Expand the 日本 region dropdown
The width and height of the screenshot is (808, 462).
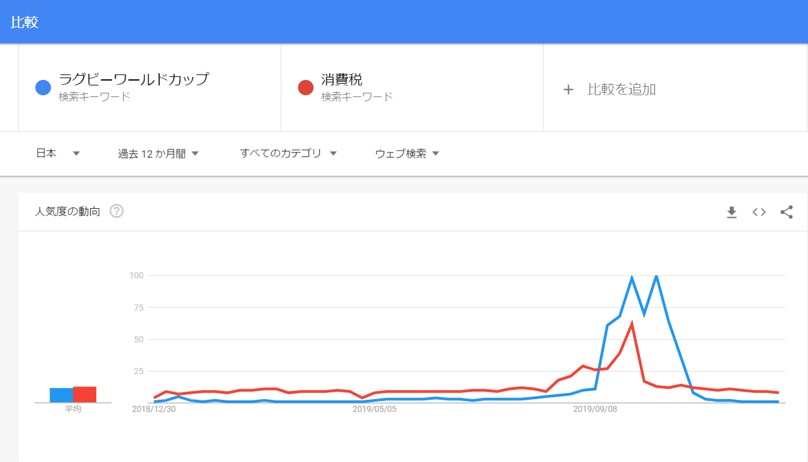pyautogui.click(x=57, y=153)
